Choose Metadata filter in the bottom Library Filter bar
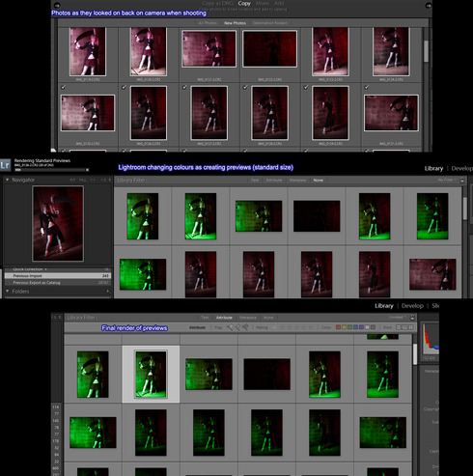The width and height of the screenshot is (473, 476). [x=248, y=318]
